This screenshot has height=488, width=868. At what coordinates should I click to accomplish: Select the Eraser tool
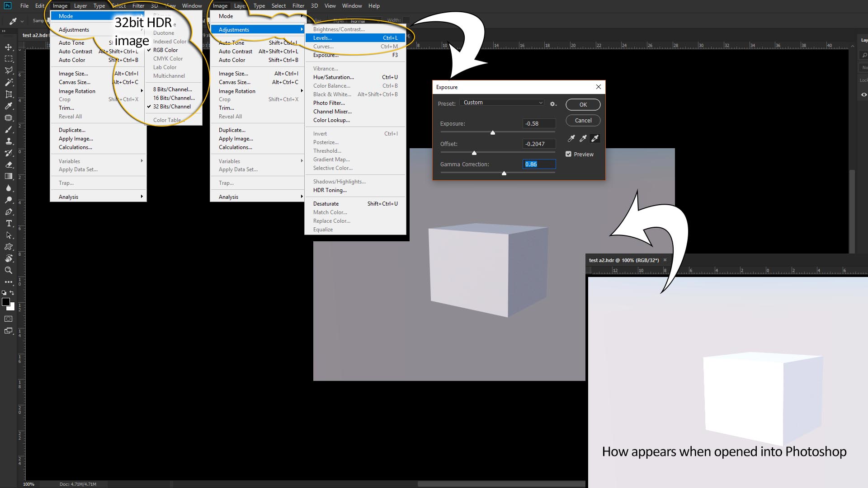(x=9, y=164)
